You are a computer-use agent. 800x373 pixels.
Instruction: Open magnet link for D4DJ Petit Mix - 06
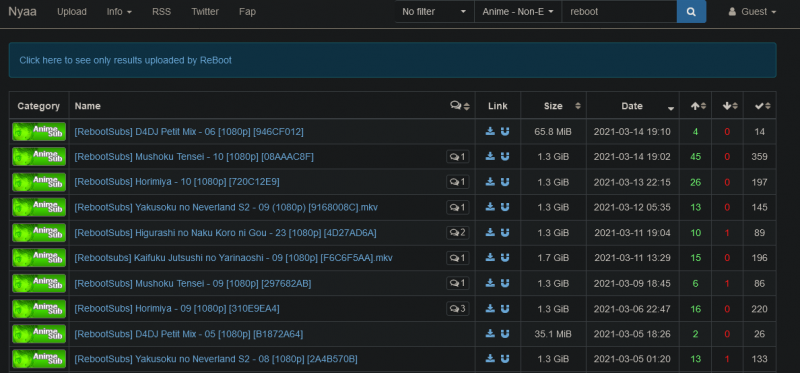click(505, 132)
